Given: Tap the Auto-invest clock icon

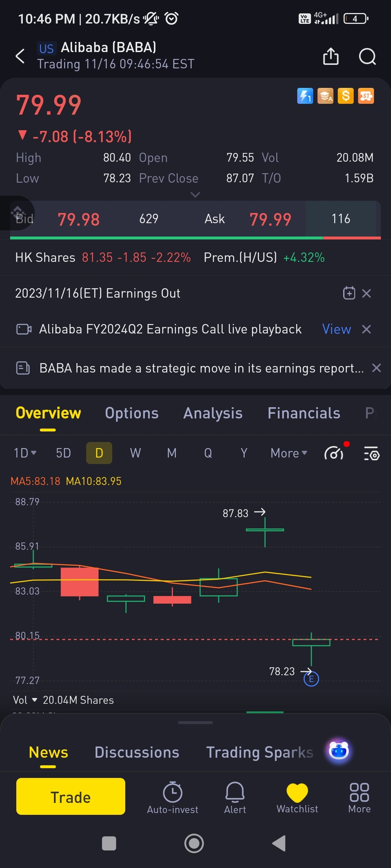Looking at the screenshot, I should (x=173, y=797).
